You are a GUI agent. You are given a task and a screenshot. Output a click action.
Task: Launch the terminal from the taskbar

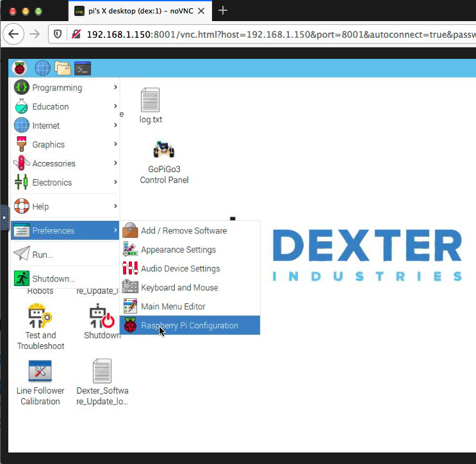(83, 68)
